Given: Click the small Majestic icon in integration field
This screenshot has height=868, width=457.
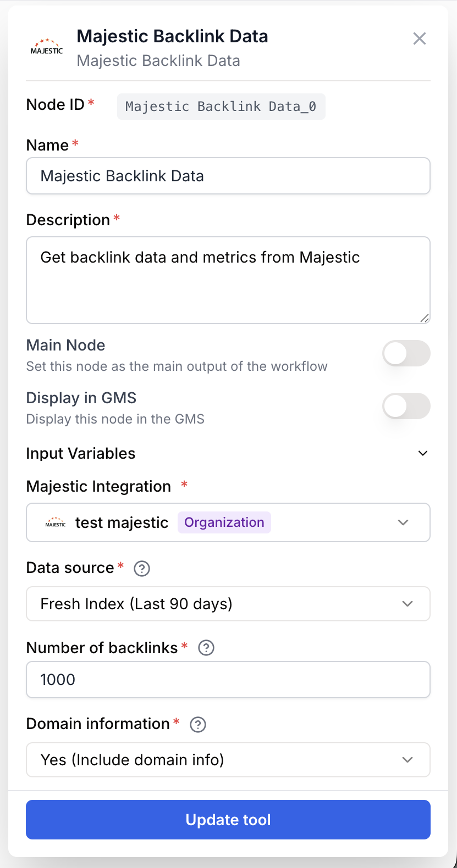Looking at the screenshot, I should tap(56, 522).
